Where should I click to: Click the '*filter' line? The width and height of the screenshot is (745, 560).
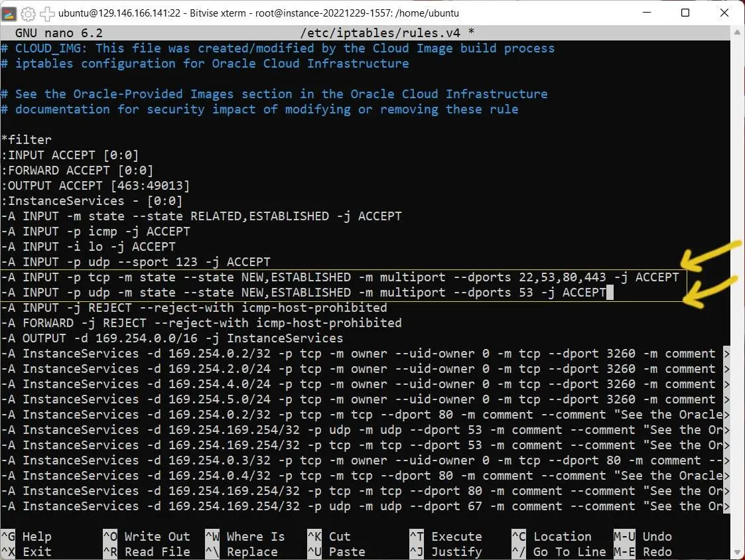pyautogui.click(x=26, y=140)
